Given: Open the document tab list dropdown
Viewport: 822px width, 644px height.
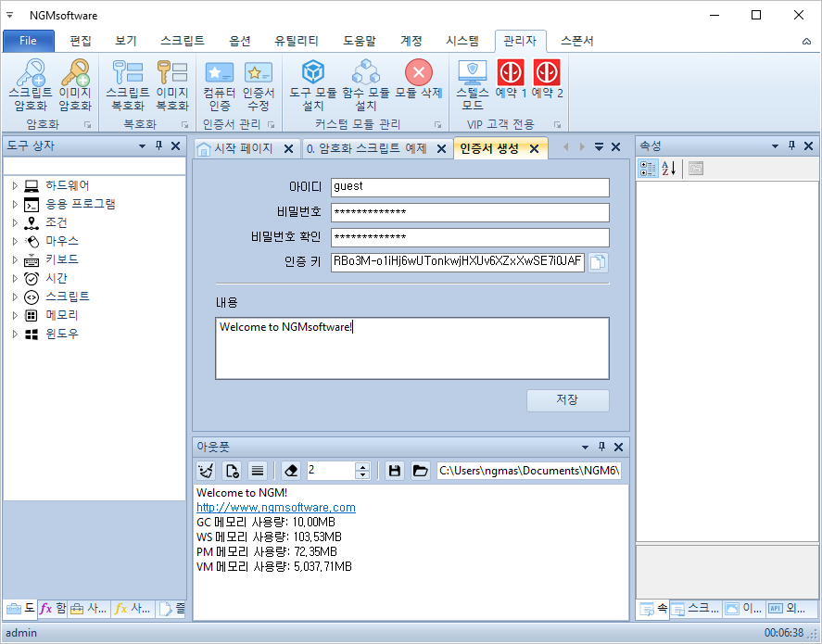Looking at the screenshot, I should (599, 147).
